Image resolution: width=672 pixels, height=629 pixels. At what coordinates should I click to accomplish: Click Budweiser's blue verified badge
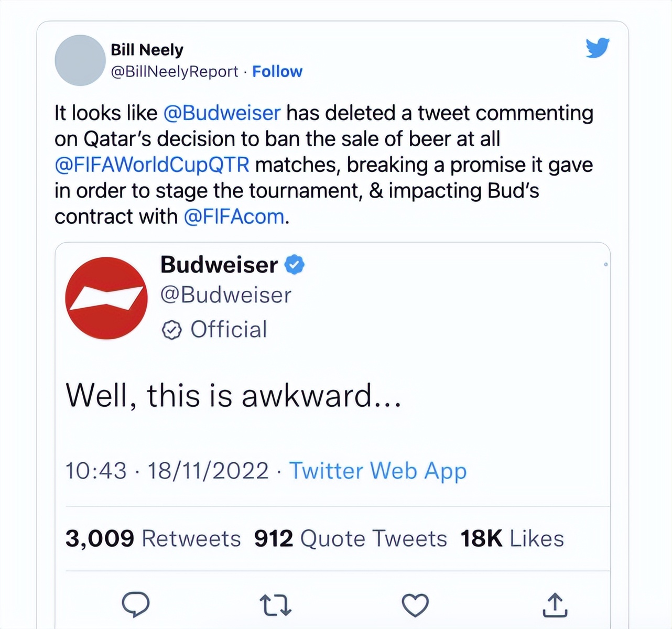coord(295,265)
